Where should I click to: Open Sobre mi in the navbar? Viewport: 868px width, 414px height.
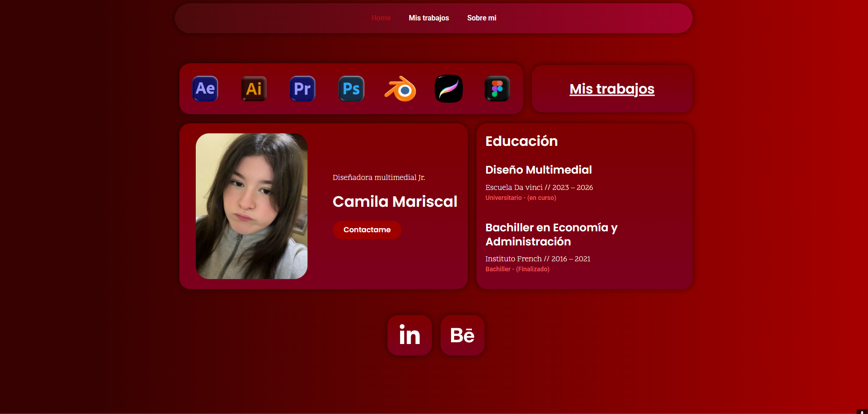[x=482, y=18]
